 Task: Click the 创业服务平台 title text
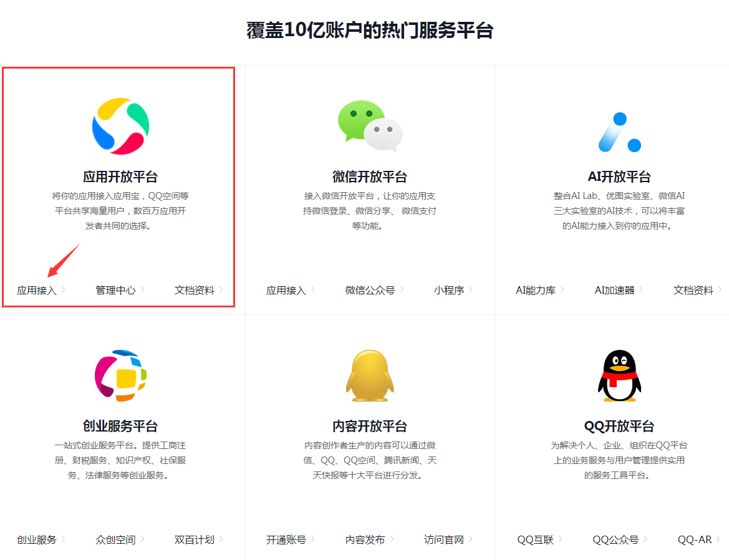click(x=120, y=426)
